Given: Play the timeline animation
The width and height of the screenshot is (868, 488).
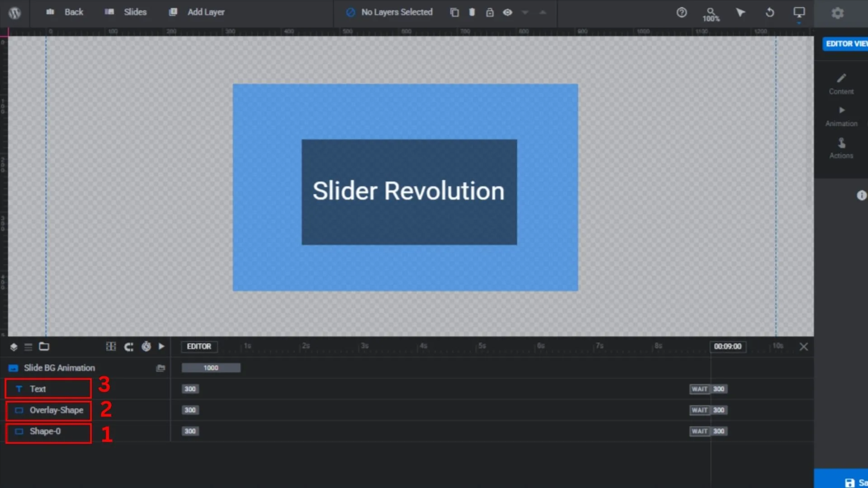Looking at the screenshot, I should (161, 346).
